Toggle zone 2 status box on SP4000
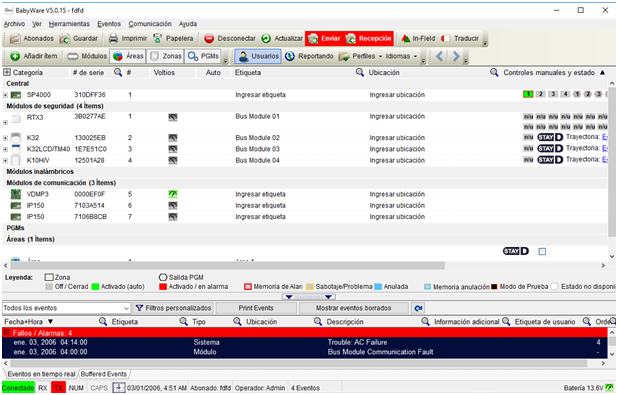Screen dimensions: 618x395 [x=541, y=94]
